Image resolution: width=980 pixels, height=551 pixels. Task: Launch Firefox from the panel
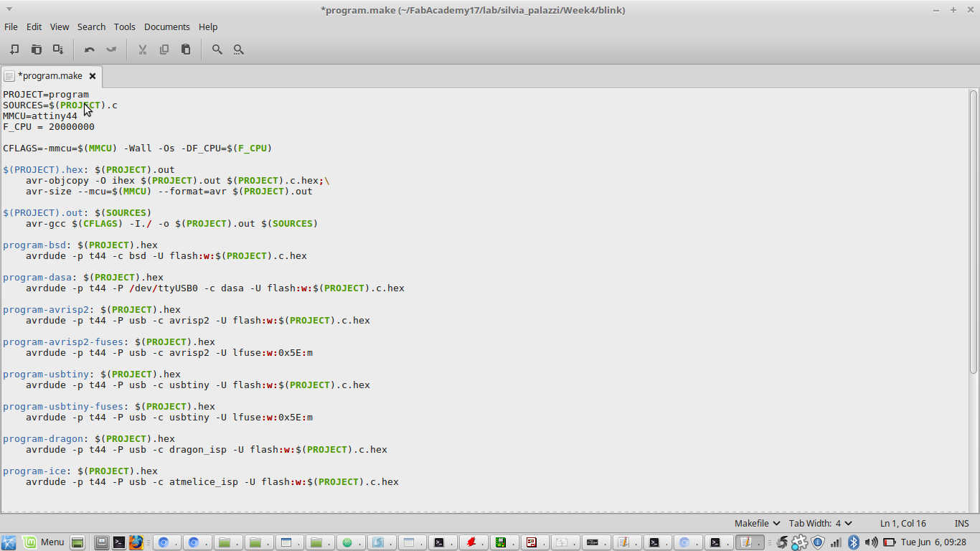[x=136, y=542]
